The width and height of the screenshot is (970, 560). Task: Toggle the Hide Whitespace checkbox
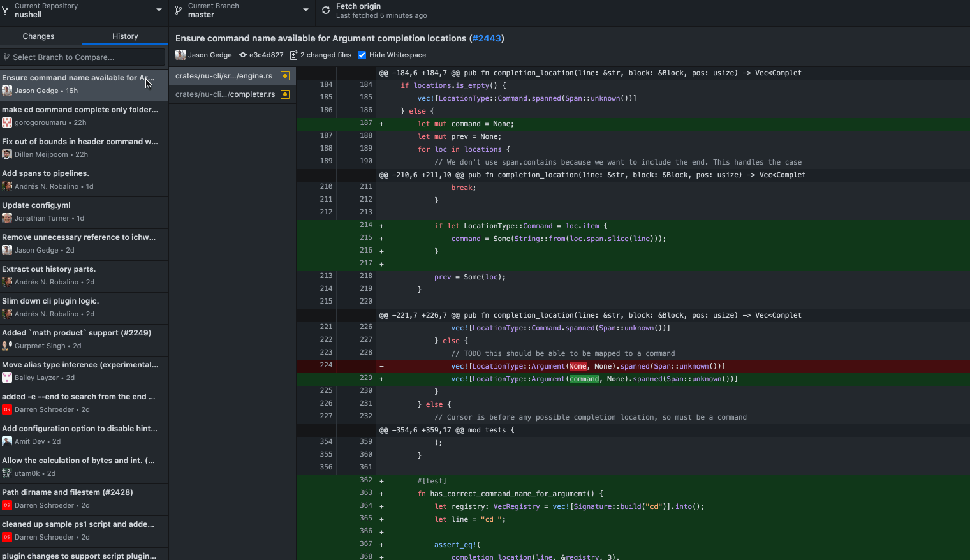click(x=362, y=55)
